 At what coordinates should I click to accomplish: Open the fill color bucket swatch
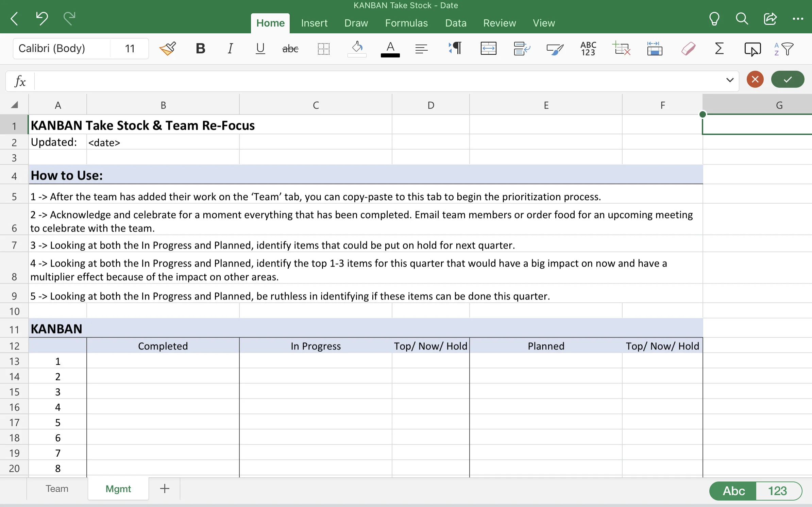[x=357, y=49]
